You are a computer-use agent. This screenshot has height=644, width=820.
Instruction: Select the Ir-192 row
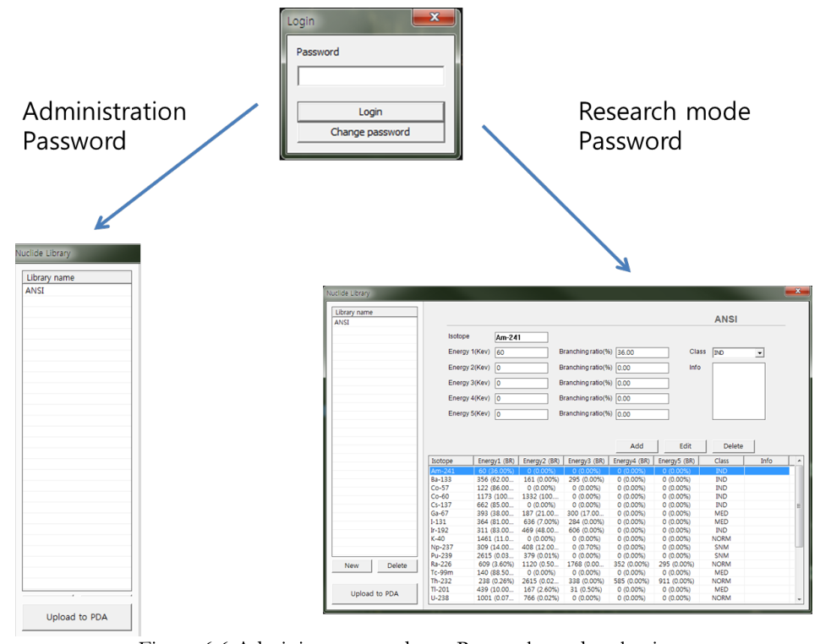(x=610, y=530)
